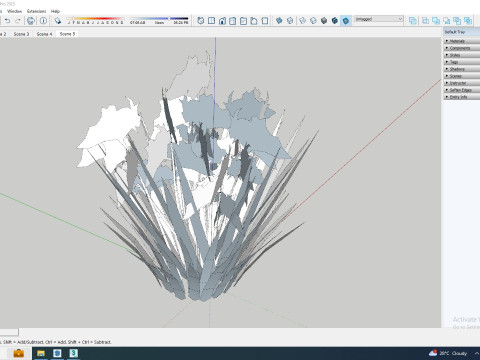480x360 pixels.
Task: Select the Union solid tool
Action: pyautogui.click(x=436, y=21)
